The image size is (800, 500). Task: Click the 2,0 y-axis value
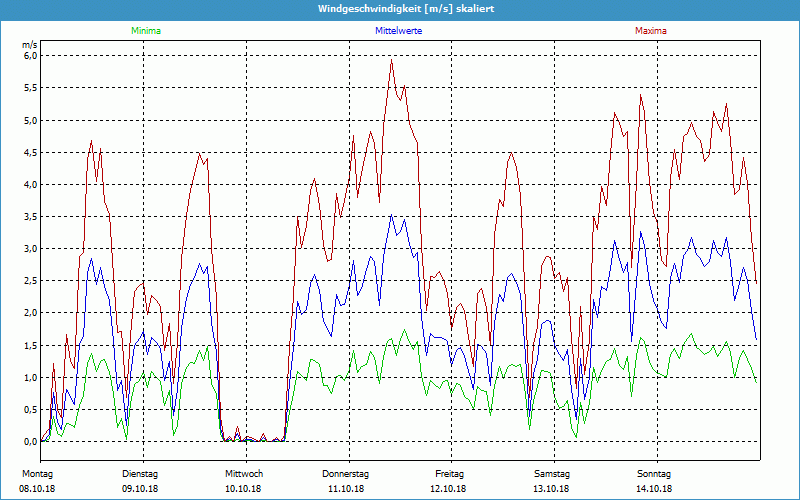point(31,313)
